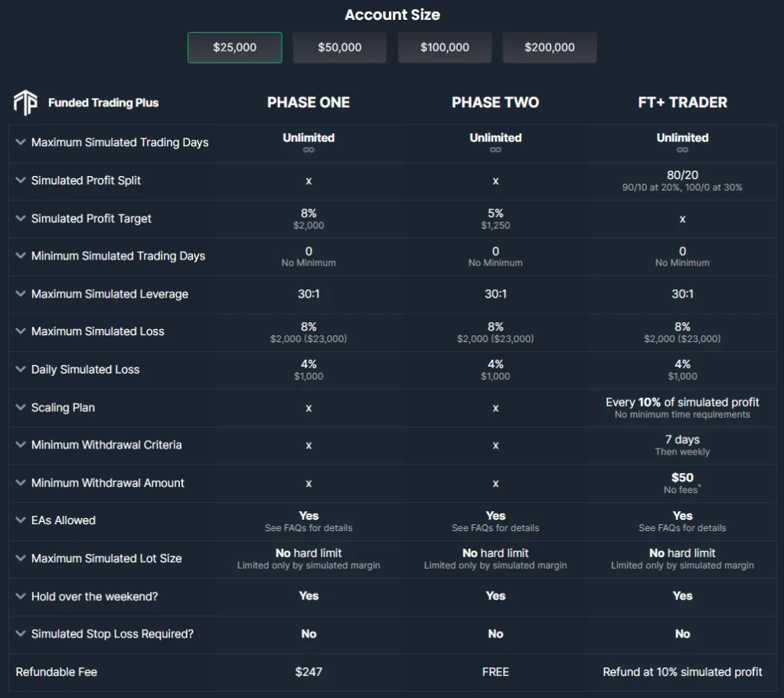Expand Minimum Withdrawal Criteria chevron
This screenshot has height=698, width=784.
click(21, 445)
